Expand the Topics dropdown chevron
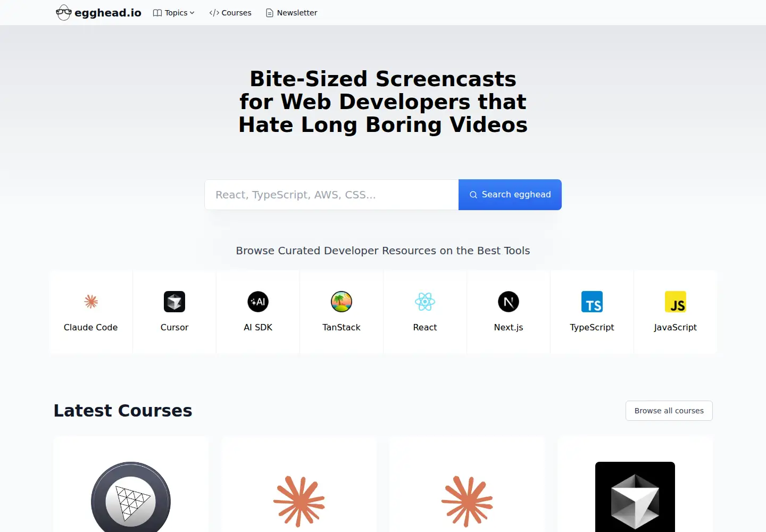766x532 pixels. point(192,13)
